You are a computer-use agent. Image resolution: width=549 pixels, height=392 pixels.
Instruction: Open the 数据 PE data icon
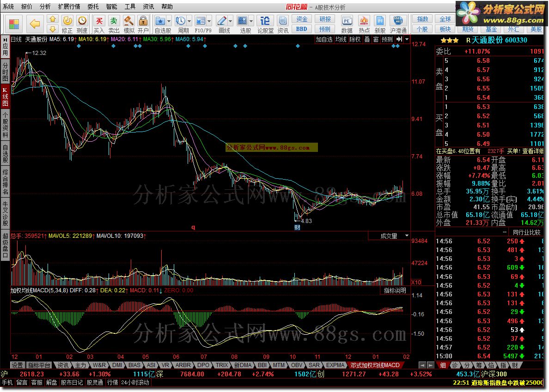347,21
